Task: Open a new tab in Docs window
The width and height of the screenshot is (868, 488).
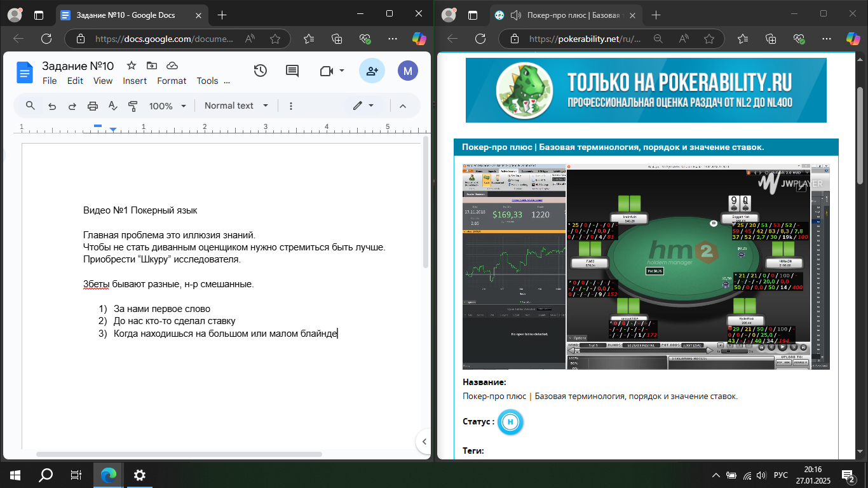Action: 222,15
